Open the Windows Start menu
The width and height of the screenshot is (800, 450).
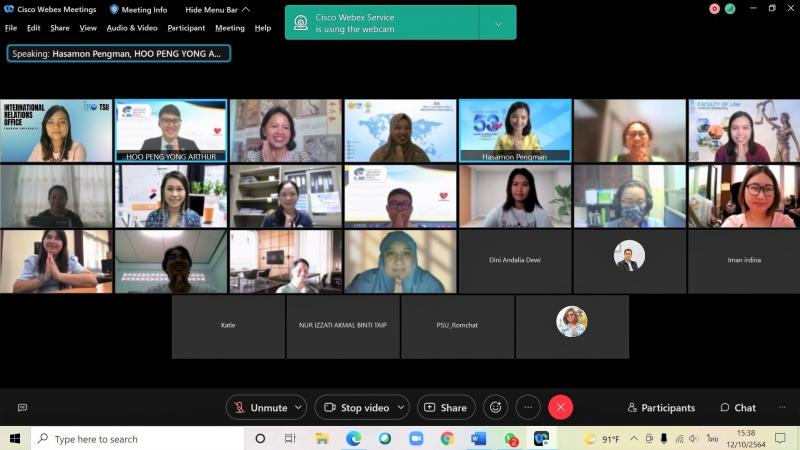tap(15, 438)
